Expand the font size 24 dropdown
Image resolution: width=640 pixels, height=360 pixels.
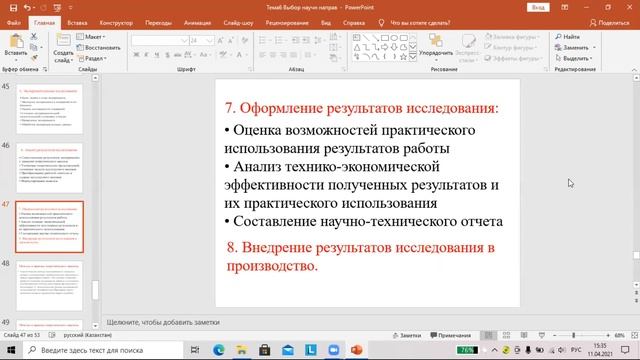pos(209,40)
